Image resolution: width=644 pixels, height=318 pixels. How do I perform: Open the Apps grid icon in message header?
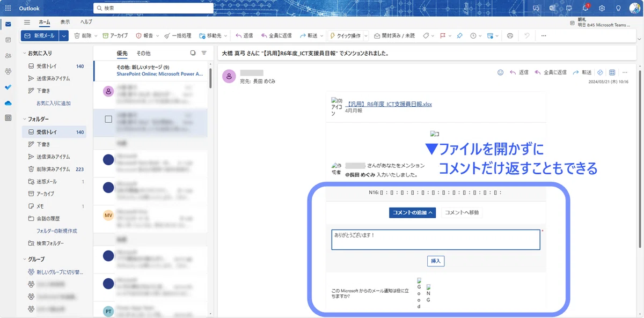612,72
